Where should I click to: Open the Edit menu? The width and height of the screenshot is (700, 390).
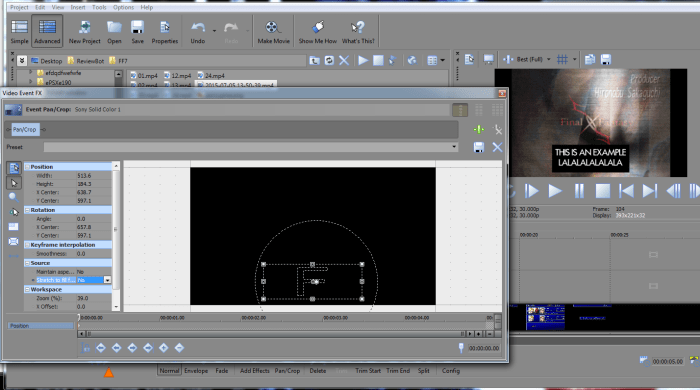pyautogui.click(x=40, y=7)
